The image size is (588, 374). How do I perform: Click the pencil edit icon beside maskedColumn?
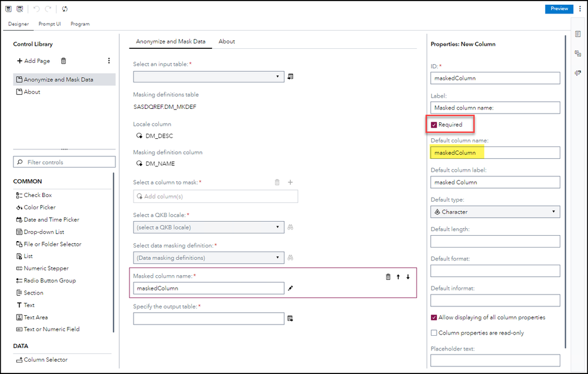(290, 288)
